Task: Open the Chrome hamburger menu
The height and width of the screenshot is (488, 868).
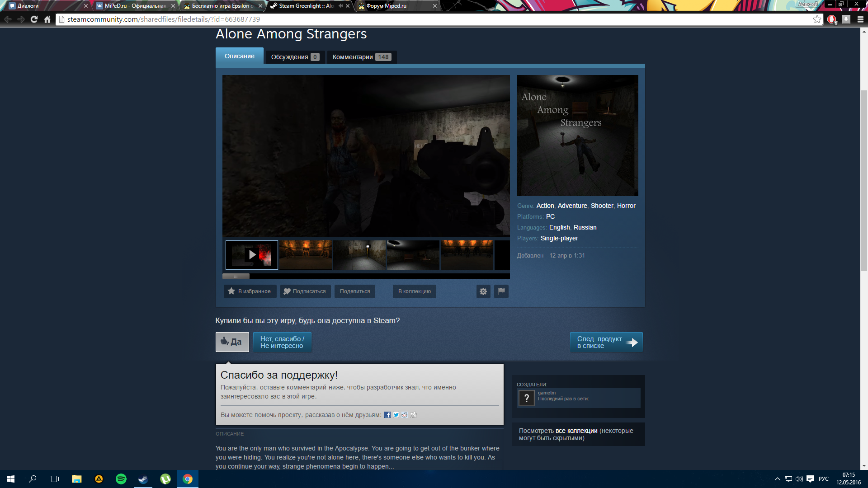Action: (860, 19)
